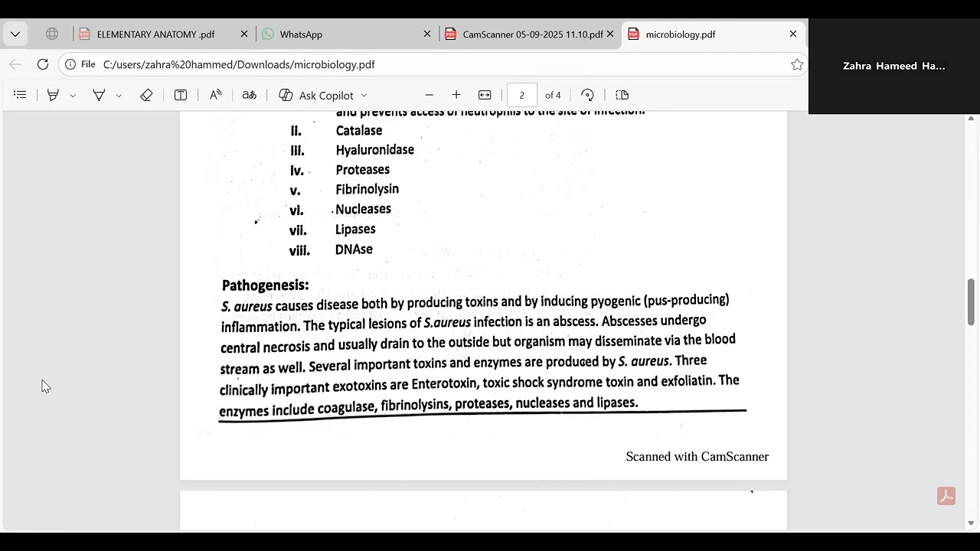The image size is (980, 551).
Task: Click the Pathogenesis heading text
Action: pos(265,285)
